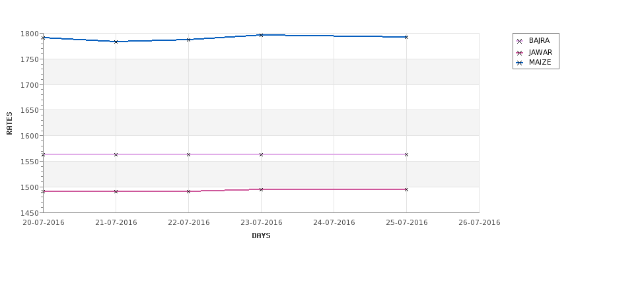644x283 pixels.
Task: Click the 24-07-2016 x-axis date label
Action: [334, 223]
